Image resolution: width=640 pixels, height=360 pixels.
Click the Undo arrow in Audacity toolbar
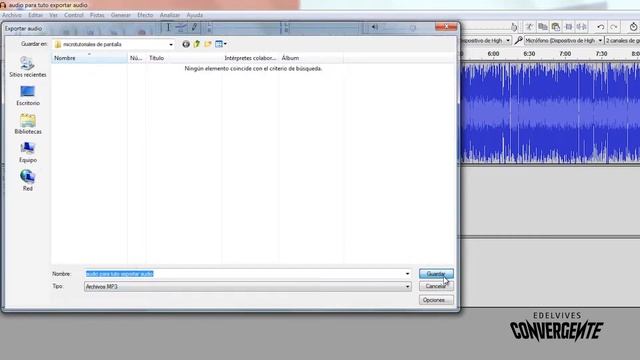(601, 27)
